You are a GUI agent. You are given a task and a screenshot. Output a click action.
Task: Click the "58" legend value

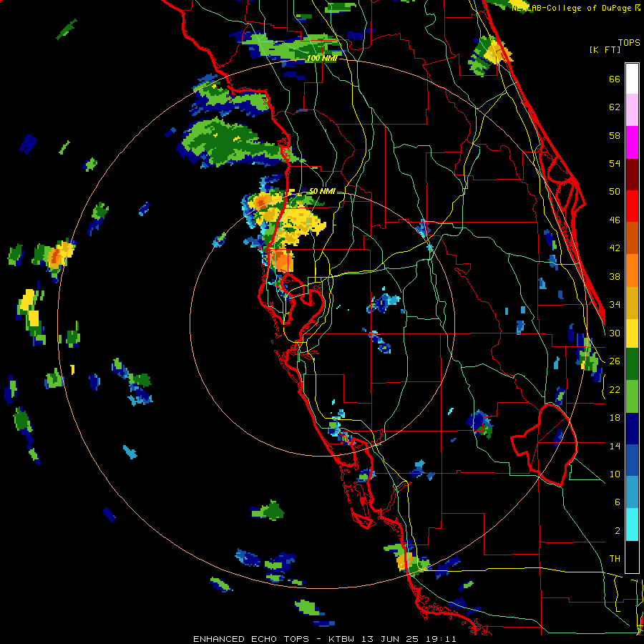tap(615, 135)
